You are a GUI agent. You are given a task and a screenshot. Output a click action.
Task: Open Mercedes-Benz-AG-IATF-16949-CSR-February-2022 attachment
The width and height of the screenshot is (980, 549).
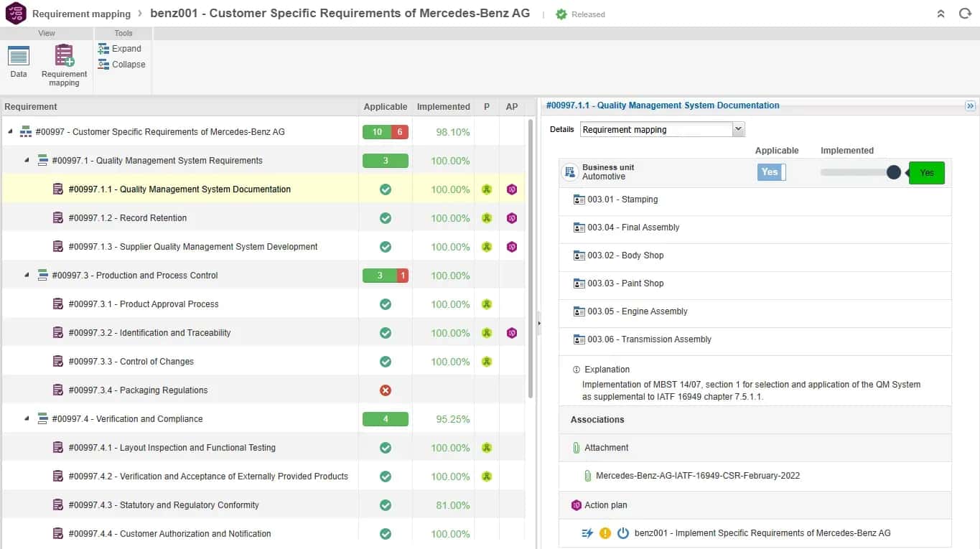pyautogui.click(x=698, y=476)
